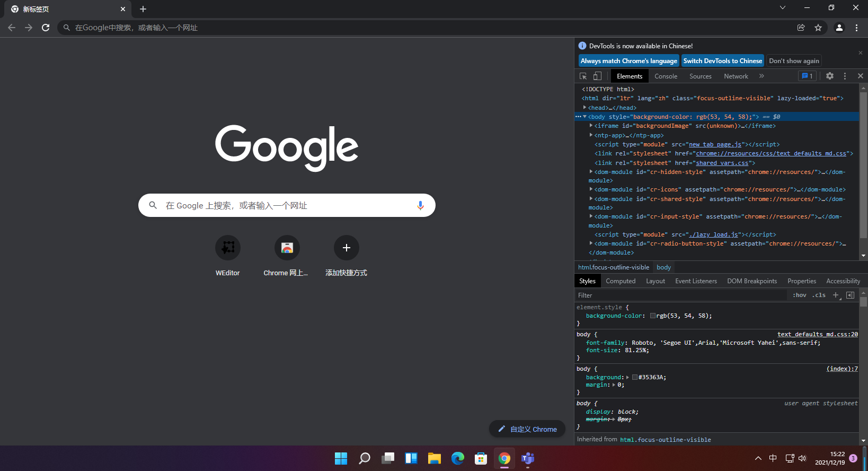
Task: Open a new tab with plus button
Action: pyautogui.click(x=143, y=9)
